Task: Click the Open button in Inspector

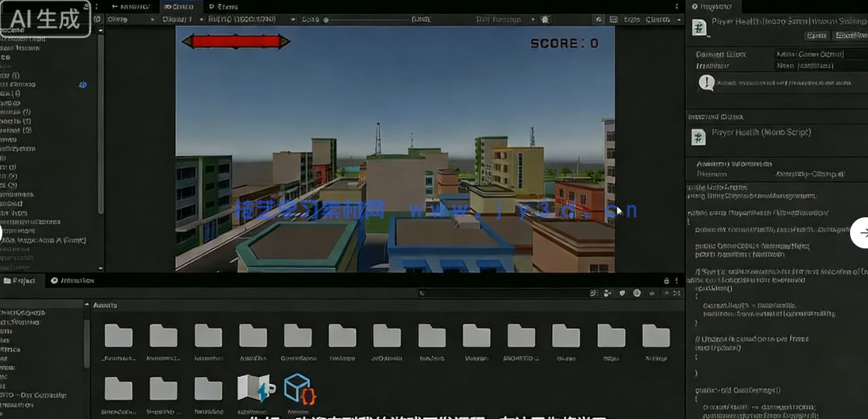Action: tap(817, 35)
